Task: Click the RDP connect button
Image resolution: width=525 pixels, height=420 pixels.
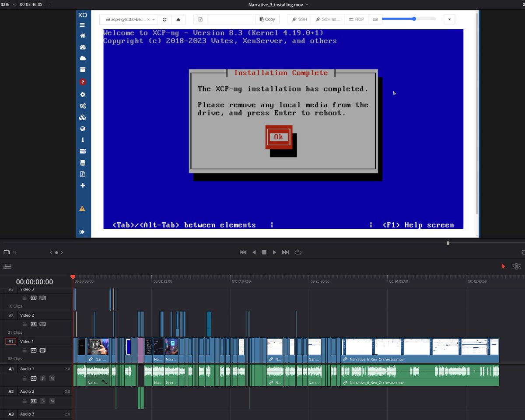Action: tap(357, 19)
